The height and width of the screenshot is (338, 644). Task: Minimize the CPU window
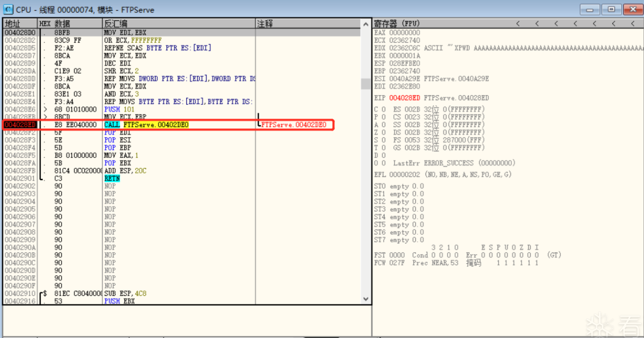pos(590,9)
